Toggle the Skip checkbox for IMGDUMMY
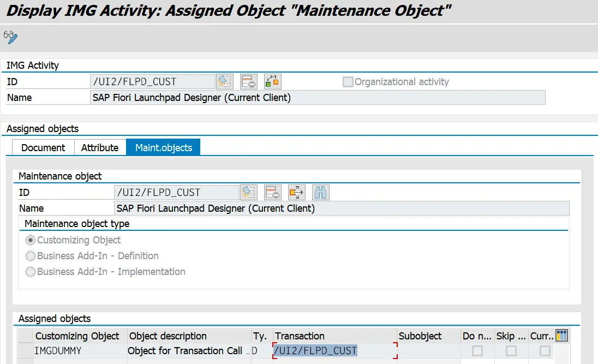The height and width of the screenshot is (364, 598). (x=511, y=351)
